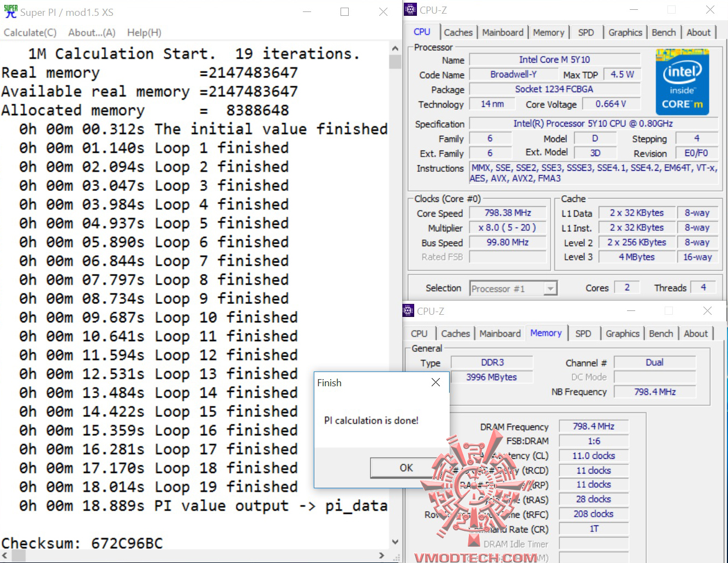Screen dimensions: 728x563
Task: Click the Core Voltage value '0.664 V'
Action: [x=611, y=104]
